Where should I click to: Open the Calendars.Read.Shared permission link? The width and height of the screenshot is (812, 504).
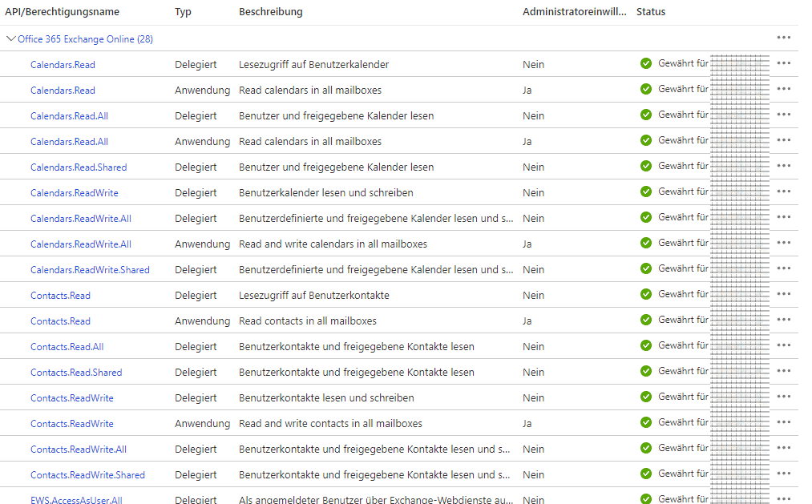coord(79,167)
